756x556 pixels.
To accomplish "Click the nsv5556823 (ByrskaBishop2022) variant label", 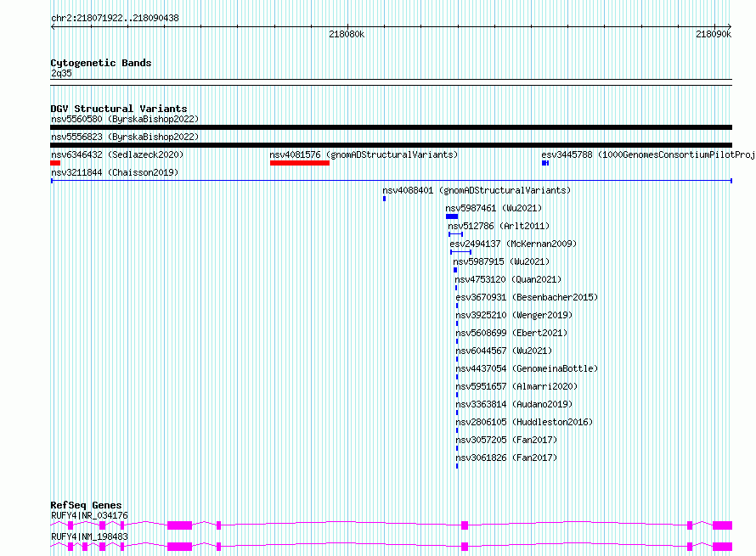I will 125,137.
